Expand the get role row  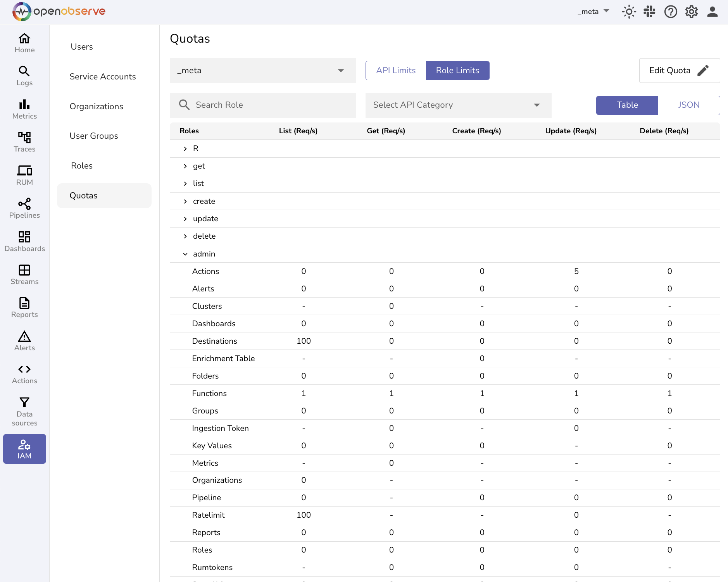coord(185,166)
